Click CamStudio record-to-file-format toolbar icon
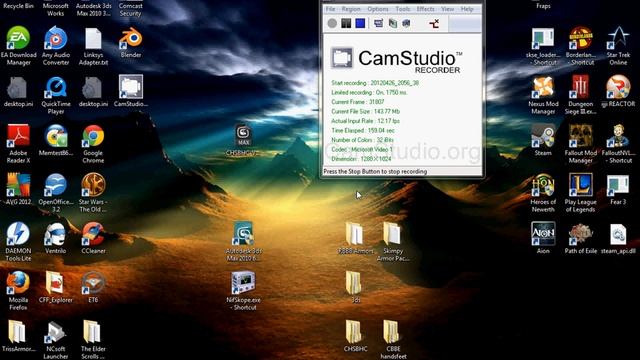Viewport: 640px width, 360px height. pos(393,23)
